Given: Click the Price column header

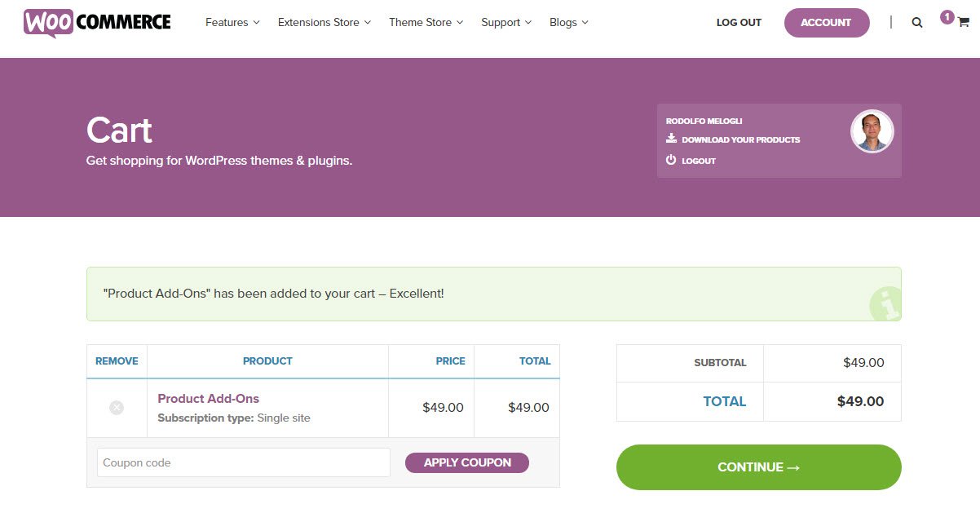Looking at the screenshot, I should (451, 360).
